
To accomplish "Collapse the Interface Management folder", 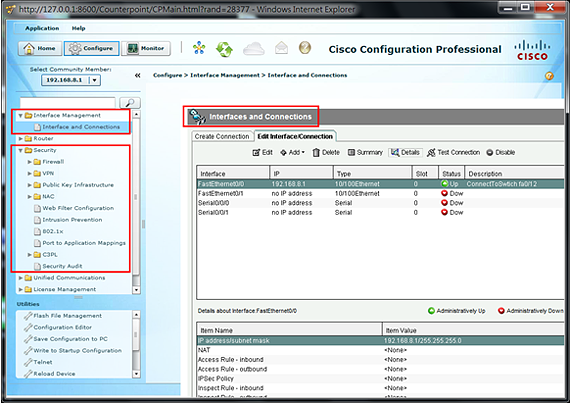I will coord(20,116).
